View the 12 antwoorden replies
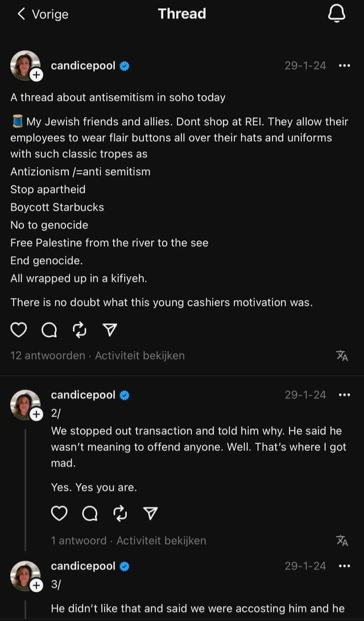The width and height of the screenshot is (364, 621). 47,356
